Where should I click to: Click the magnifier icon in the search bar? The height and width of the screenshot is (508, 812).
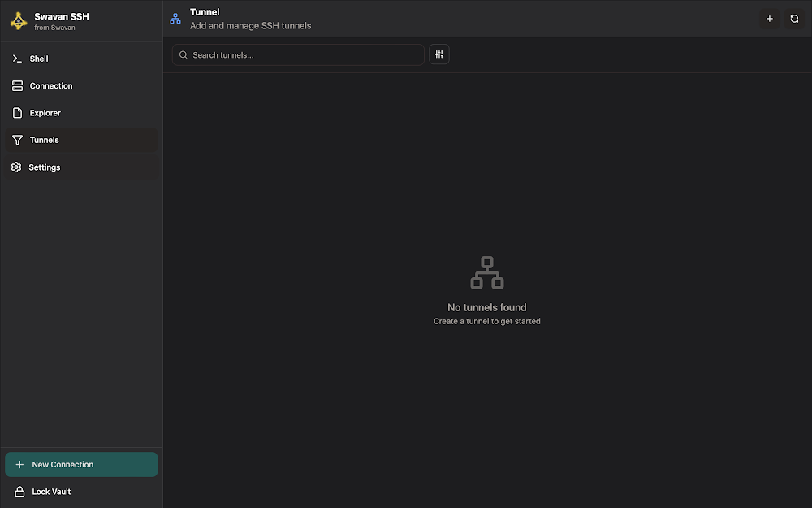click(183, 54)
